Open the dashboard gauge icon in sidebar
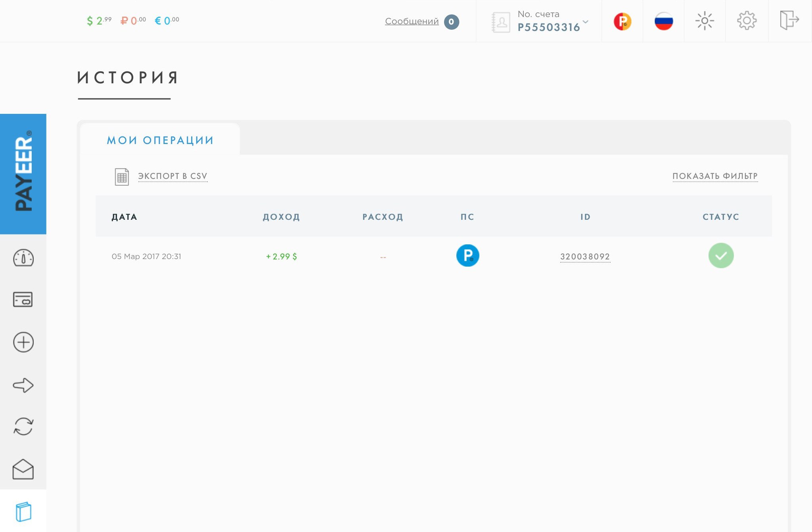The height and width of the screenshot is (532, 812). [23, 258]
